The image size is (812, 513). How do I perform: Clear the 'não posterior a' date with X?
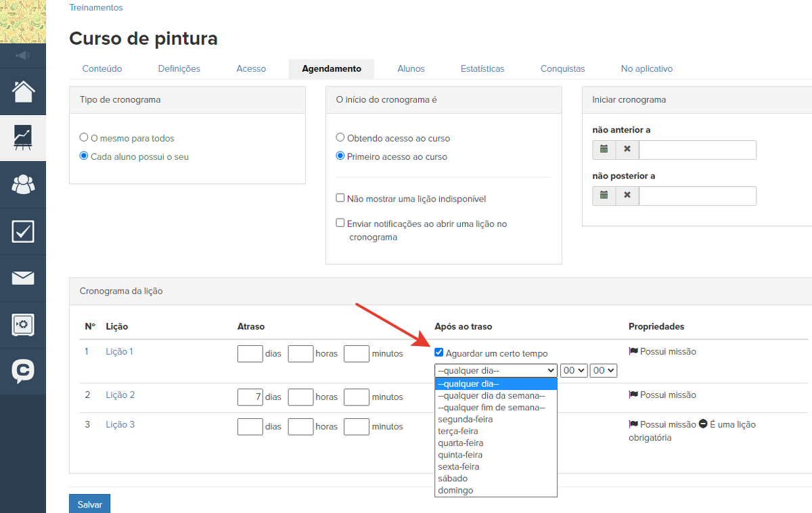coord(627,196)
